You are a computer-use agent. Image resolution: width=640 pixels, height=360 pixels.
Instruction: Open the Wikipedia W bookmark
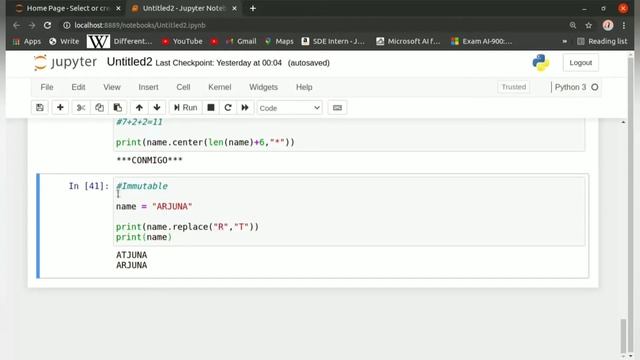point(98,41)
